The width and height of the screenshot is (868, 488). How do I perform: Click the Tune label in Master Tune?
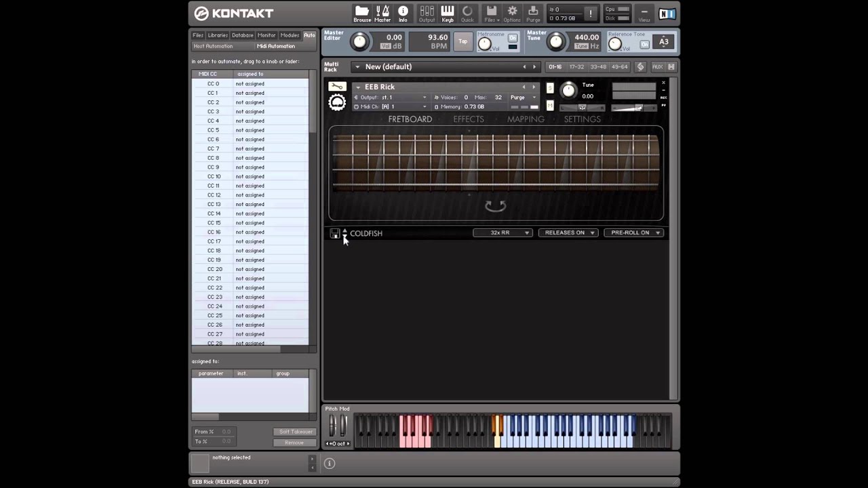click(581, 46)
